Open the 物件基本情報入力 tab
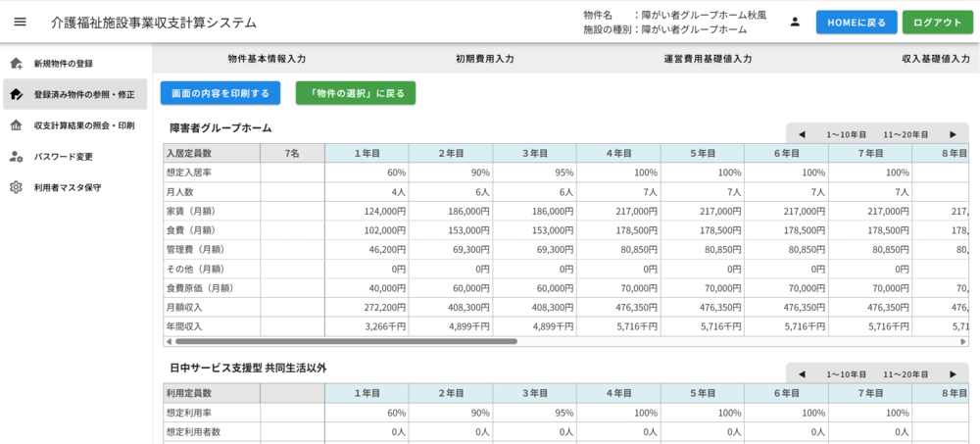Image resolution: width=980 pixels, height=444 pixels. (267, 59)
